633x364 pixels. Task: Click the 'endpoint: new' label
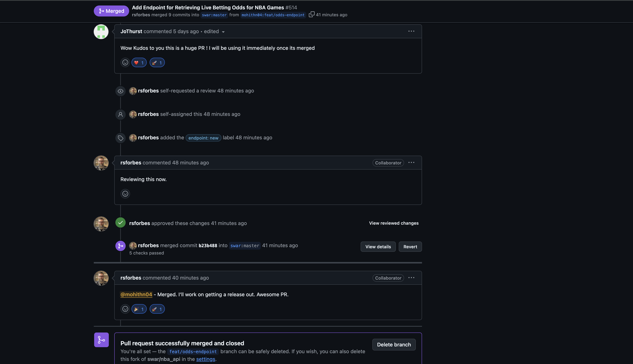(x=203, y=138)
